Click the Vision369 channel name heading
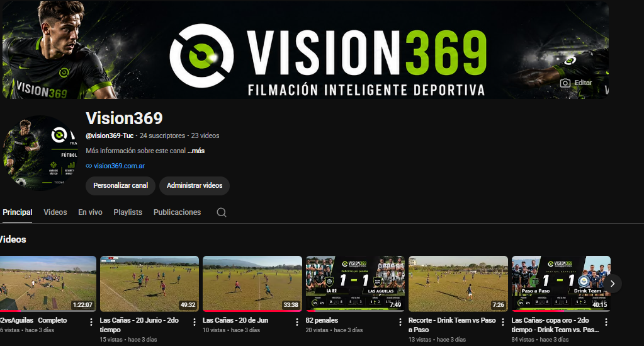Screen dimensions: 644x346 point(124,118)
